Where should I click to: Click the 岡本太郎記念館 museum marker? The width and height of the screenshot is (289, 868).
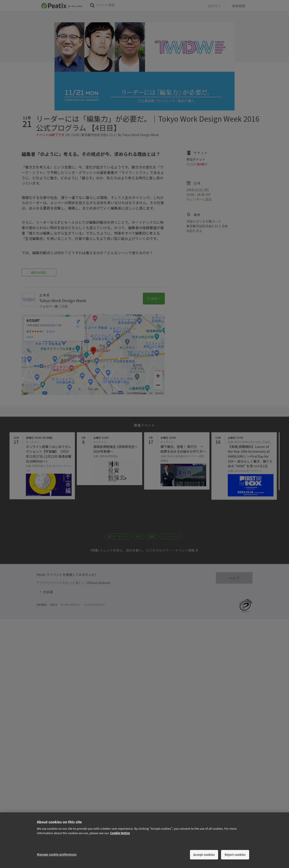[157, 337]
